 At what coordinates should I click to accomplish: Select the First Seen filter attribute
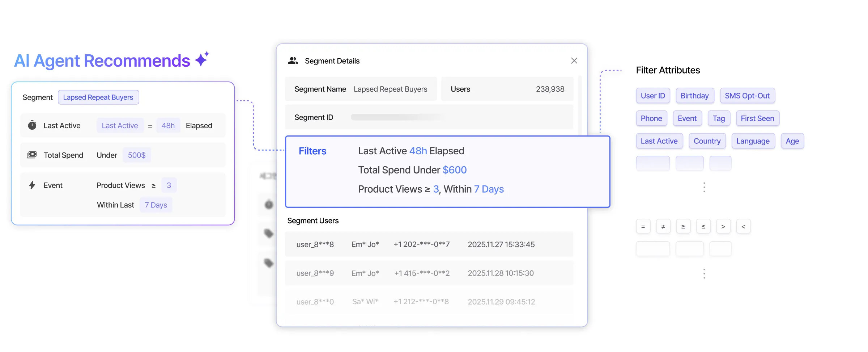[x=758, y=118]
